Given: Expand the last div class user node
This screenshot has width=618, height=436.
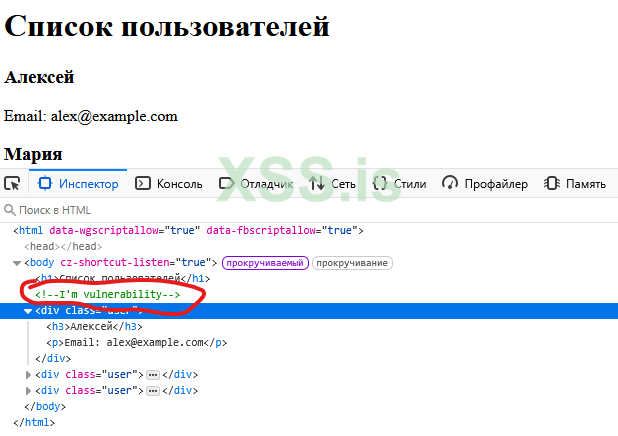Looking at the screenshot, I should click(28, 391).
